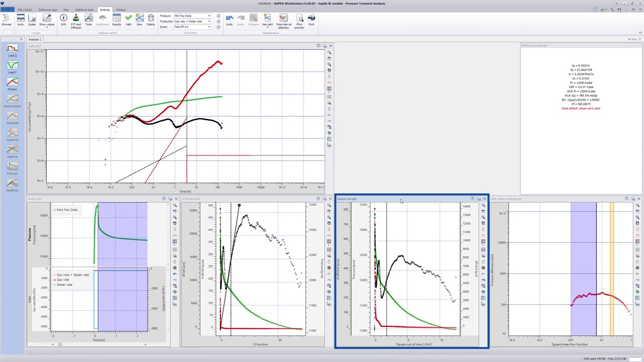Screen dimensions: 644x362
Task: Show the Results table
Action: coord(116,20)
